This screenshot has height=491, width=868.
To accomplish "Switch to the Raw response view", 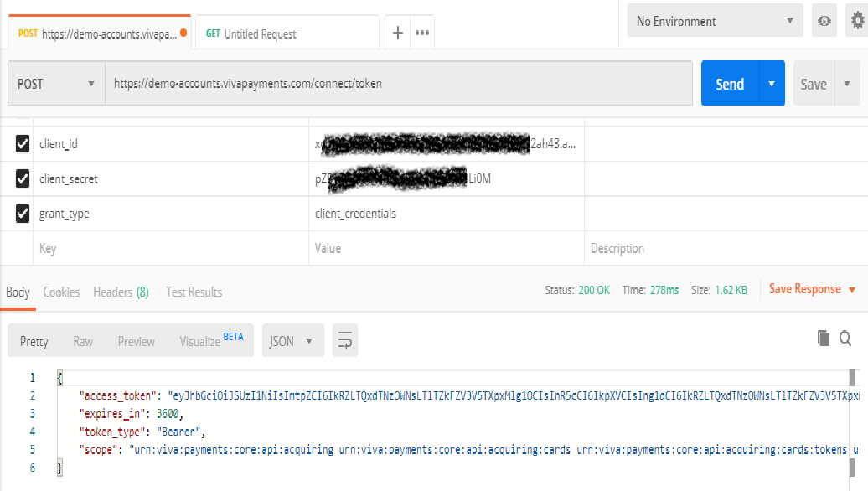I will click(x=82, y=340).
